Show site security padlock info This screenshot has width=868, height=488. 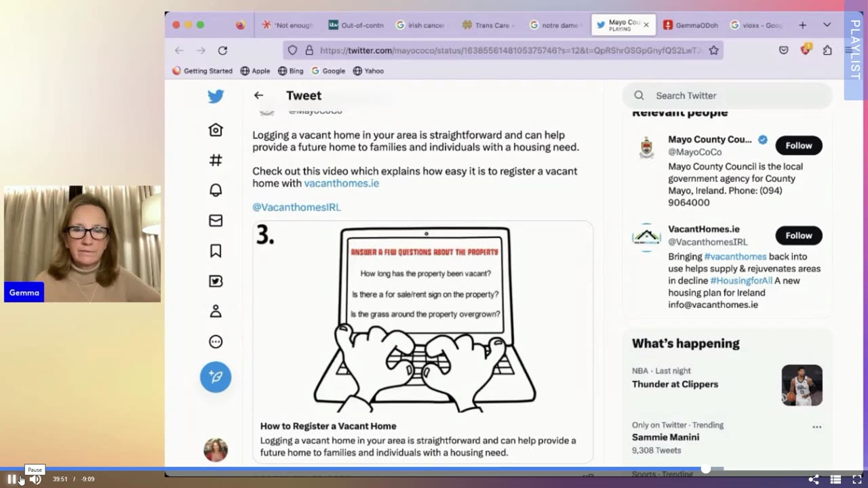(x=309, y=50)
